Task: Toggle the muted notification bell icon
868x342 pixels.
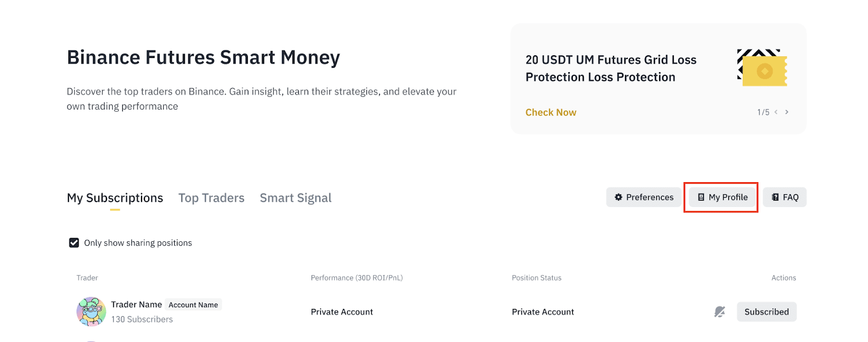Action: tap(719, 312)
